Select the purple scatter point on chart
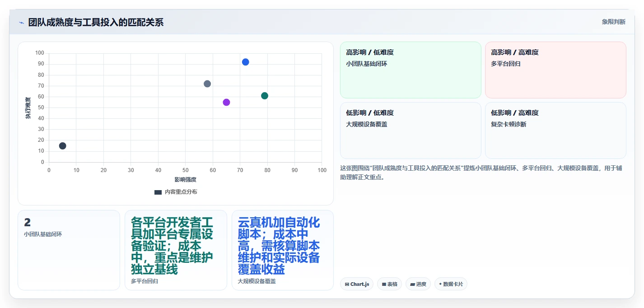Screen dimensions: 644x308 pyautogui.click(x=226, y=102)
